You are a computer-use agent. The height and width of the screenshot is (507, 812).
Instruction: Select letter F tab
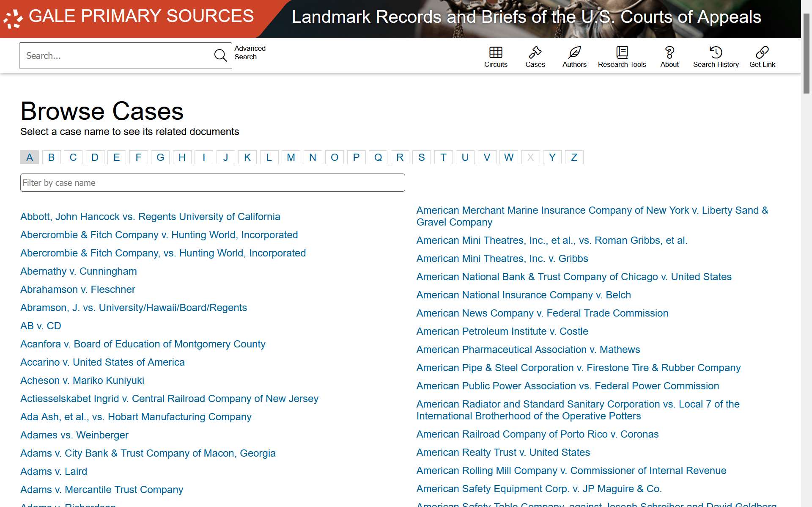pos(138,157)
